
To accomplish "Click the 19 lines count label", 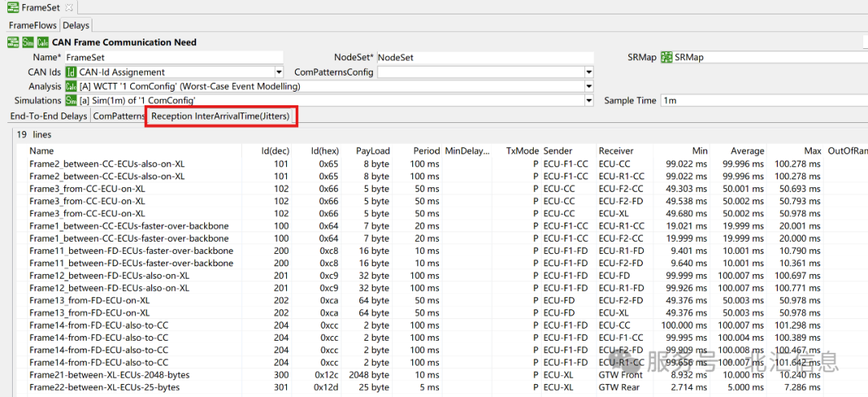I will click(x=34, y=134).
